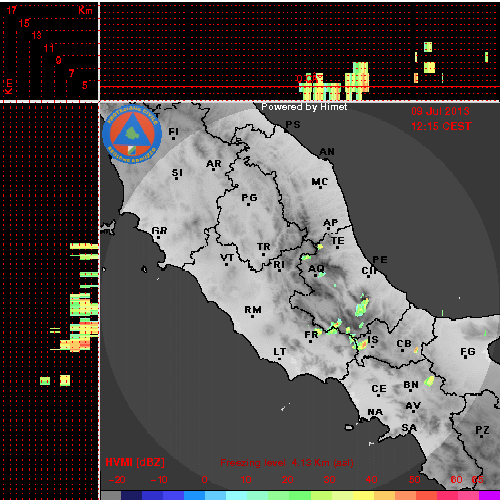
Task: Click the IS city label
Action: [x=373, y=340]
